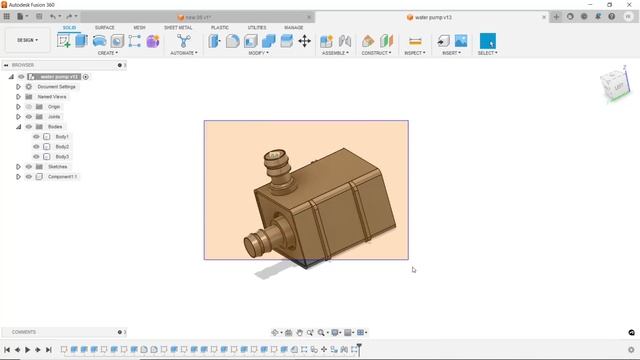Open the notifications icon in title bar
This screenshot has height=360, width=640.
598,16
